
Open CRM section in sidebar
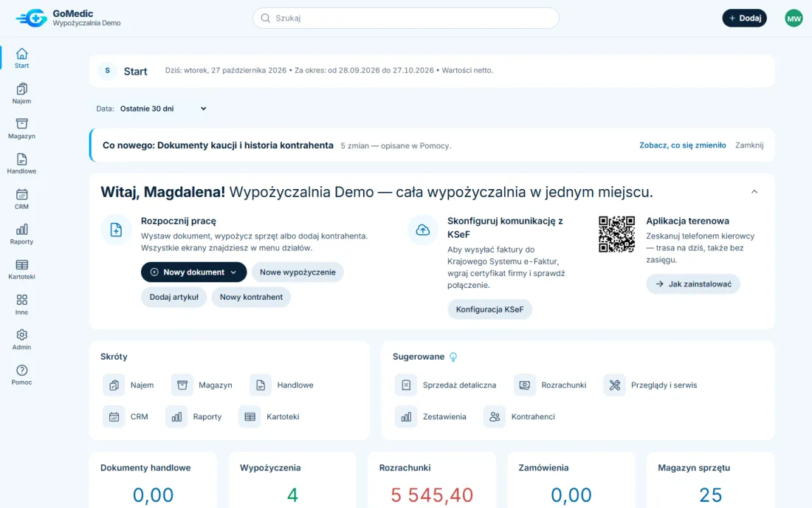click(21, 199)
